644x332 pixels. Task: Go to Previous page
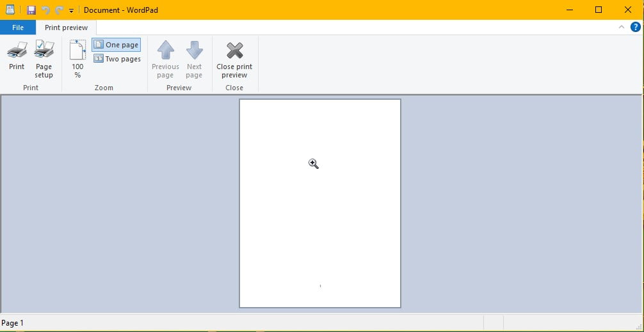click(166, 59)
